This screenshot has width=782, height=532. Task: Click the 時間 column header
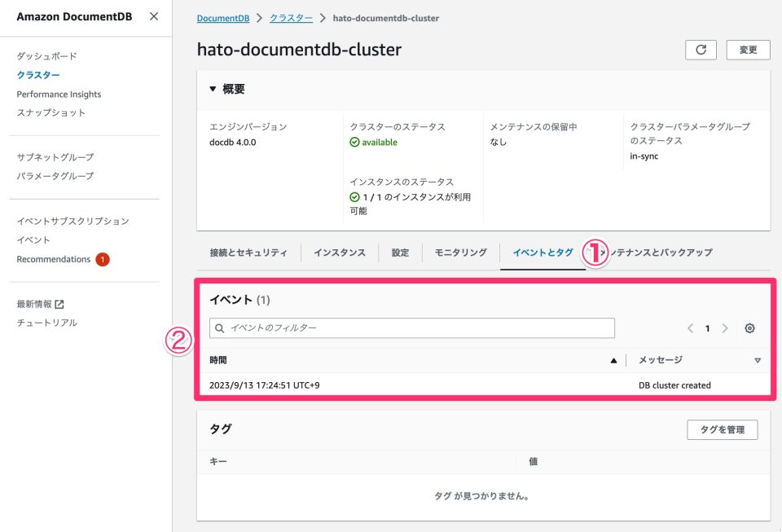point(218,360)
